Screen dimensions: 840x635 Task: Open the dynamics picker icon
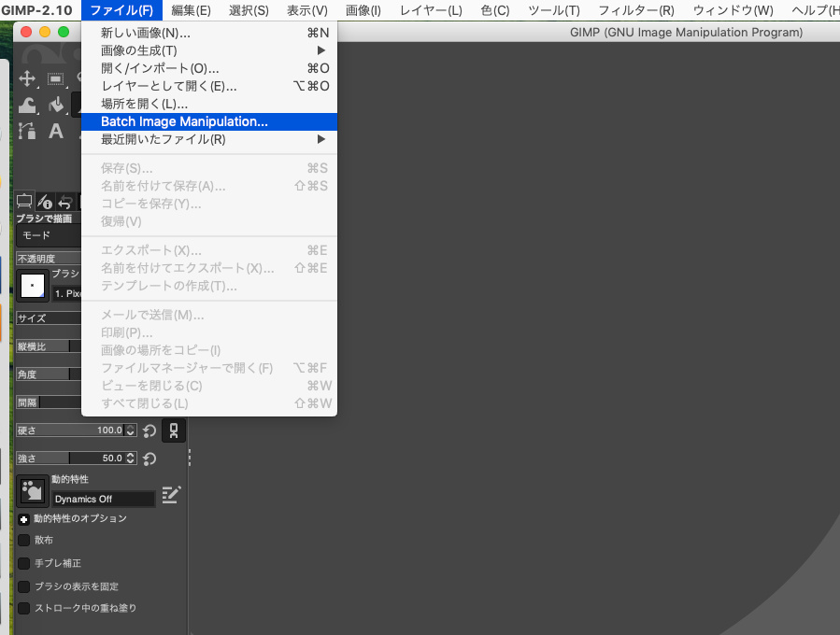tap(32, 490)
